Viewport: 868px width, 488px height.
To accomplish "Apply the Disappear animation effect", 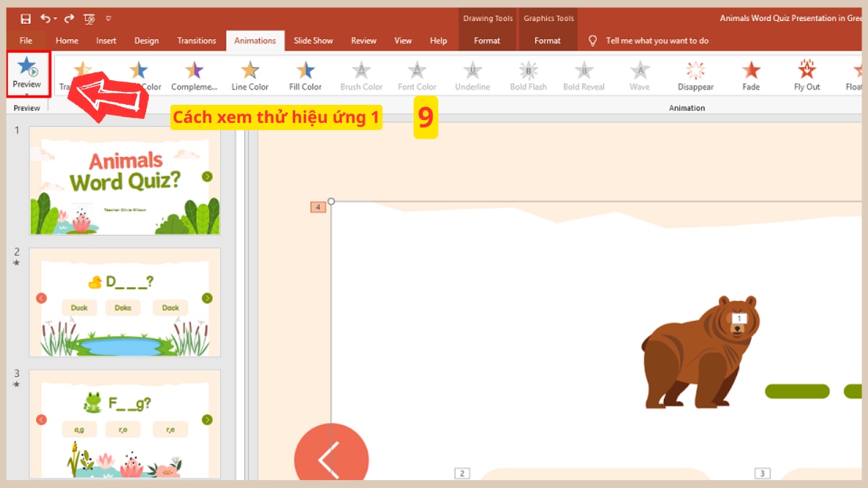I will pyautogui.click(x=694, y=74).
